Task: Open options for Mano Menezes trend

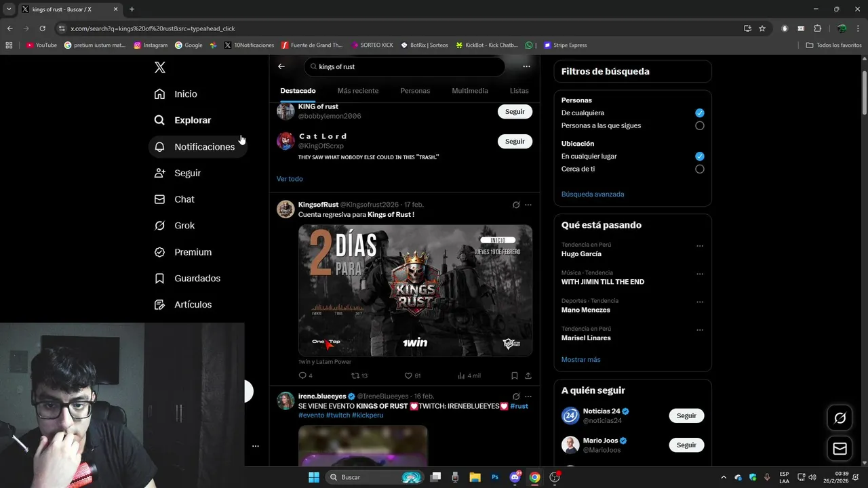Action: click(x=700, y=302)
